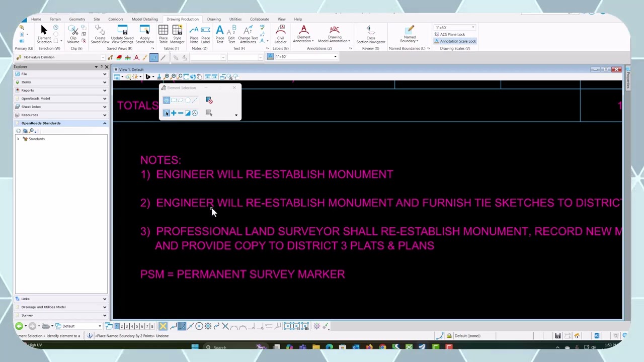Launch the Civil Labeler

coord(280,34)
